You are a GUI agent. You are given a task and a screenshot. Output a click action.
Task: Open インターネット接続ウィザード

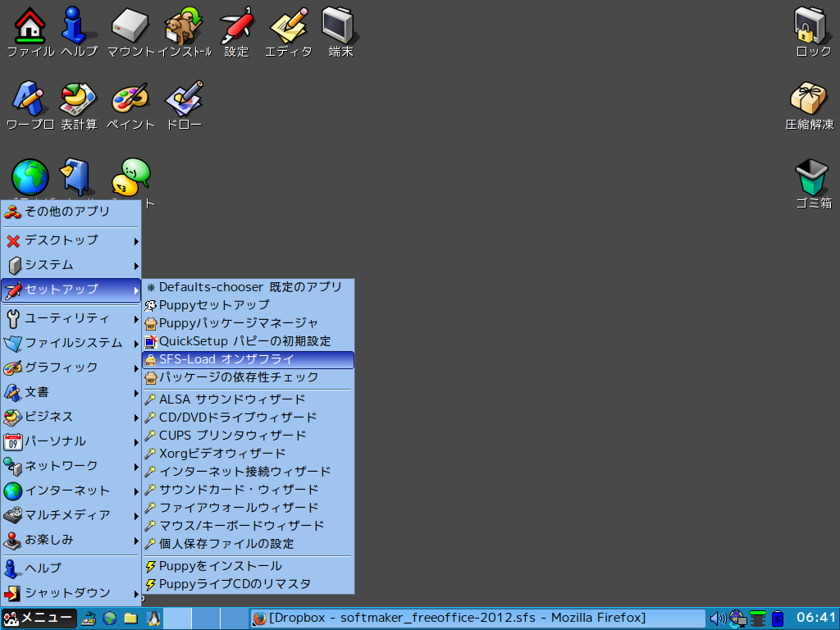[x=248, y=472]
